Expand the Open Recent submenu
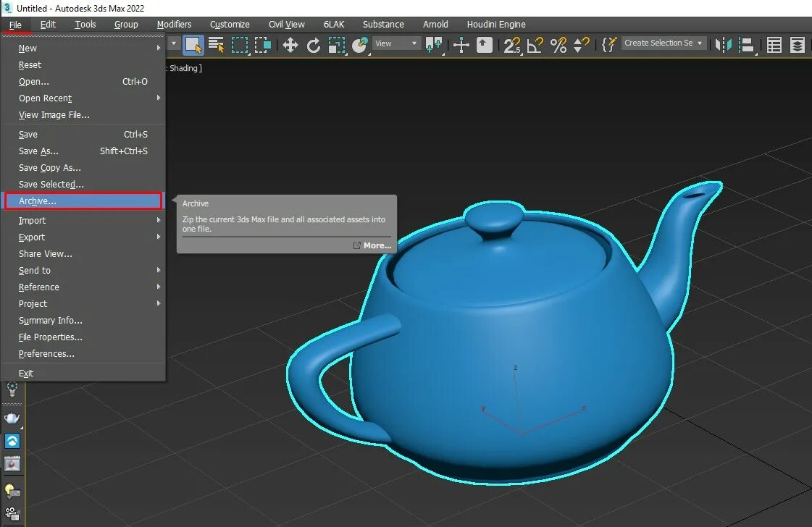This screenshot has width=812, height=527. tap(83, 98)
